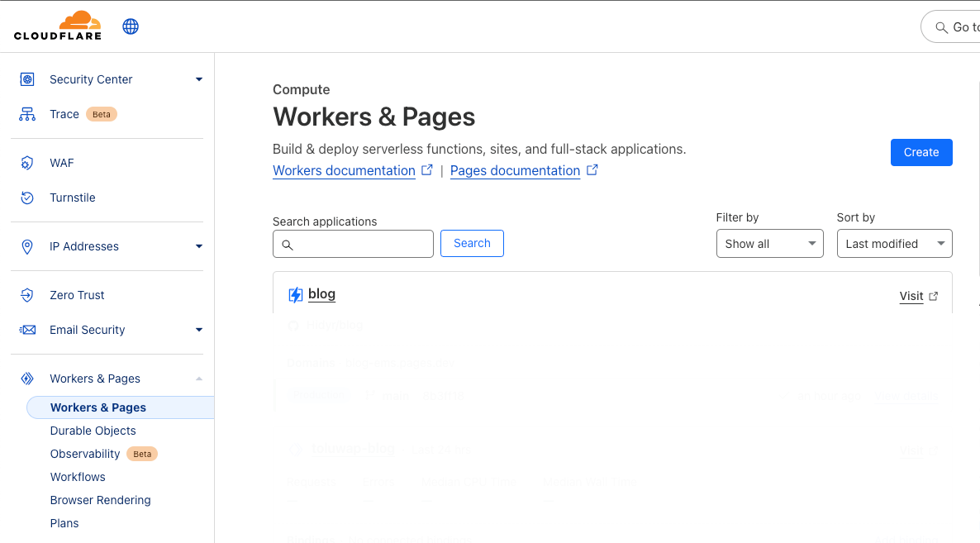The image size is (980, 543).
Task: Click the Cloudflare logo
Action: [x=58, y=26]
